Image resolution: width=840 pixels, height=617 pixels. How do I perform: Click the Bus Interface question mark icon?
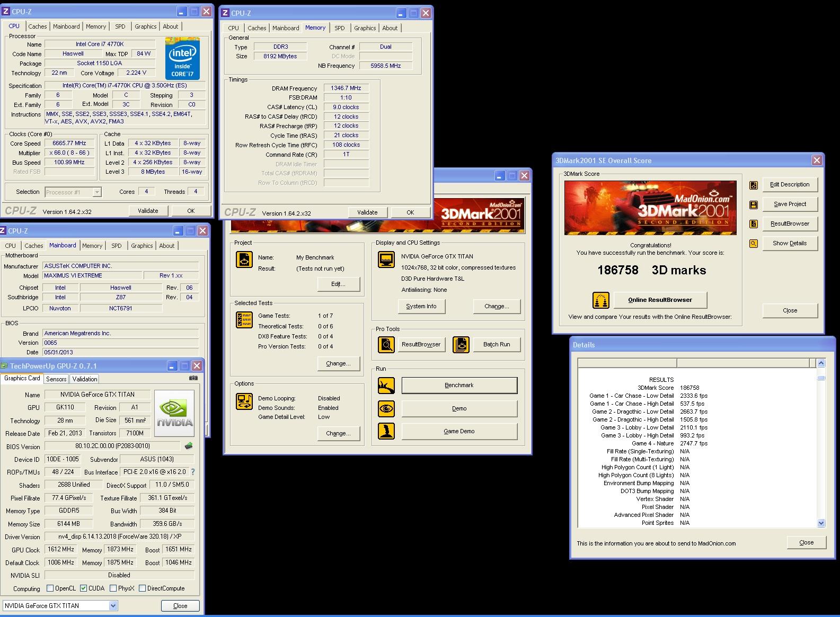click(x=192, y=472)
